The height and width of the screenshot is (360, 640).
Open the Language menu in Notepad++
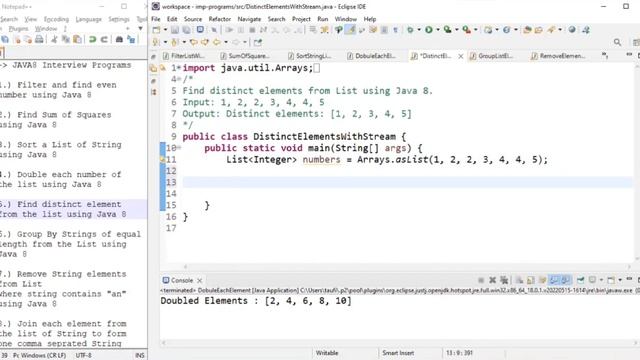click(x=88, y=19)
